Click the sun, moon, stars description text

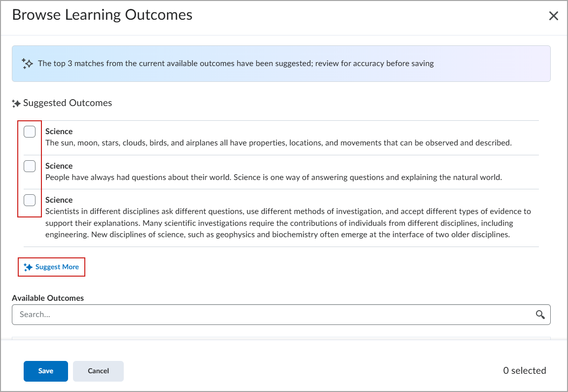(278, 143)
